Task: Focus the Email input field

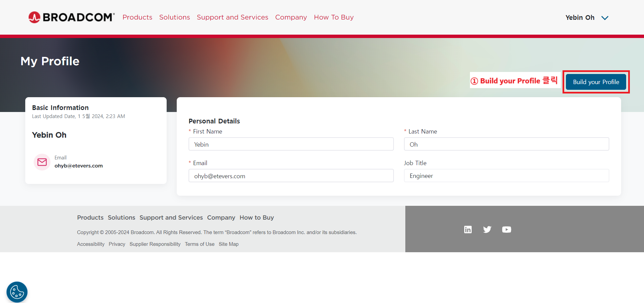Action: click(291, 176)
